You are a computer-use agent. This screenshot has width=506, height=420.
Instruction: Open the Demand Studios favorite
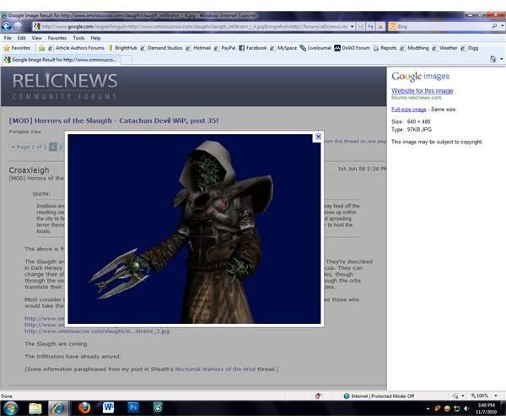click(161, 48)
